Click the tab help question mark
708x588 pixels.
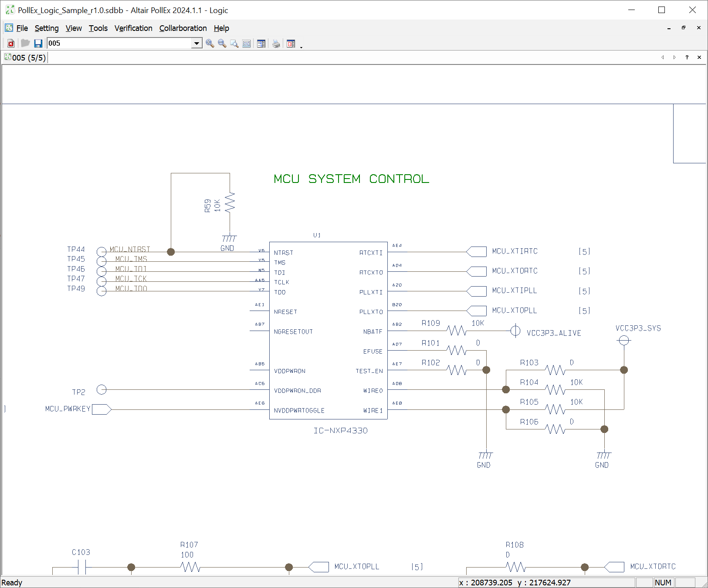[687, 57]
